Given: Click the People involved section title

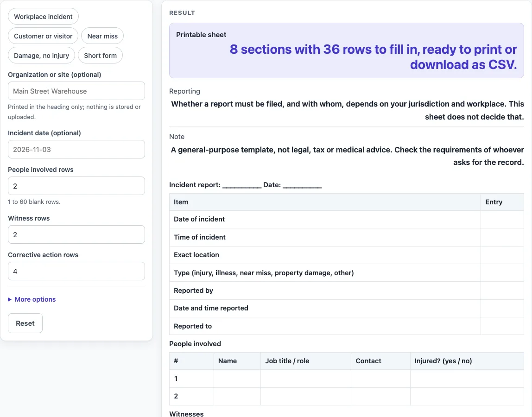Looking at the screenshot, I should coord(195,344).
